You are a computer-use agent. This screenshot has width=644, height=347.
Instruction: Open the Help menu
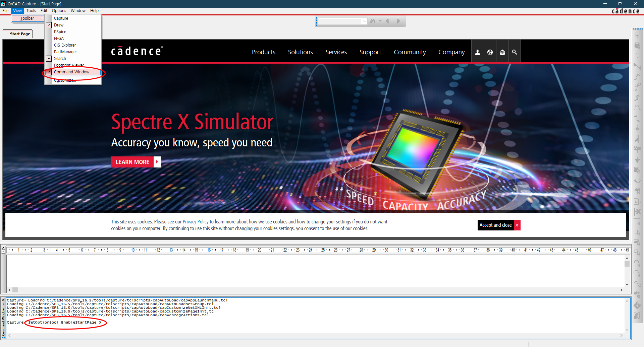tap(94, 11)
